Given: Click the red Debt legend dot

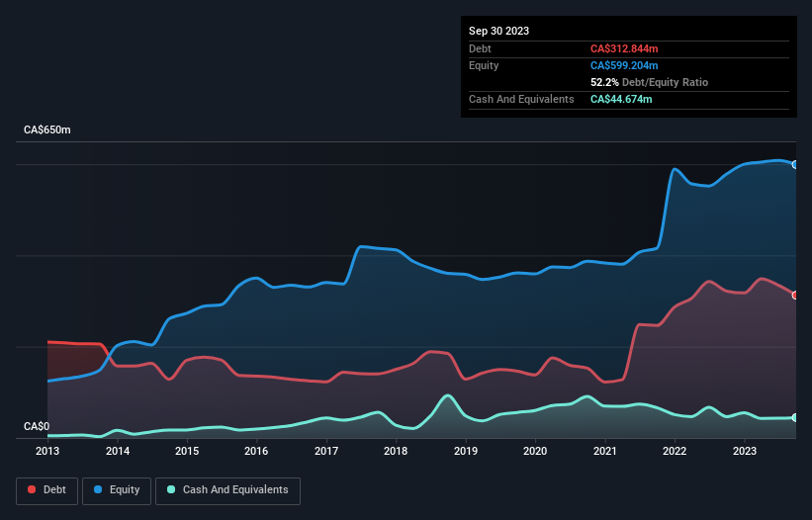Looking at the screenshot, I should point(32,489).
